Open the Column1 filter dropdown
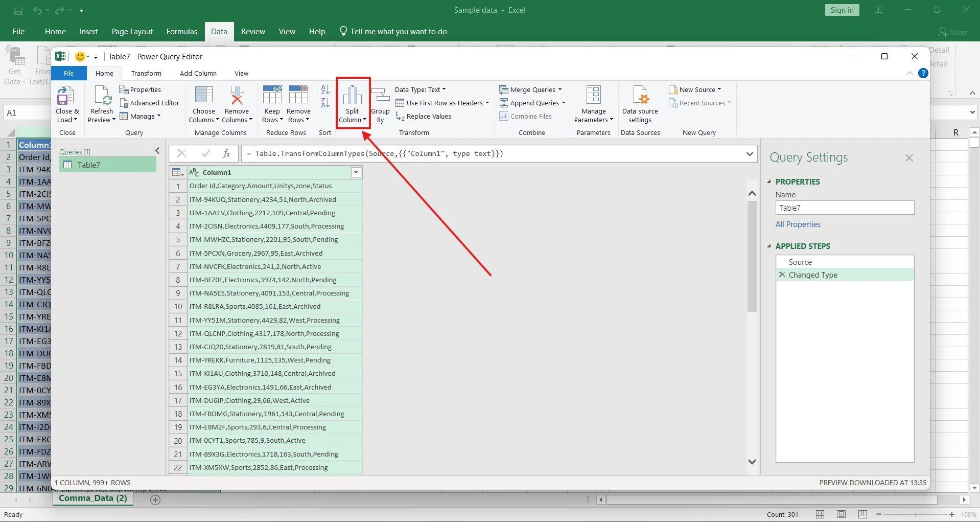980x522 pixels. tap(355, 173)
